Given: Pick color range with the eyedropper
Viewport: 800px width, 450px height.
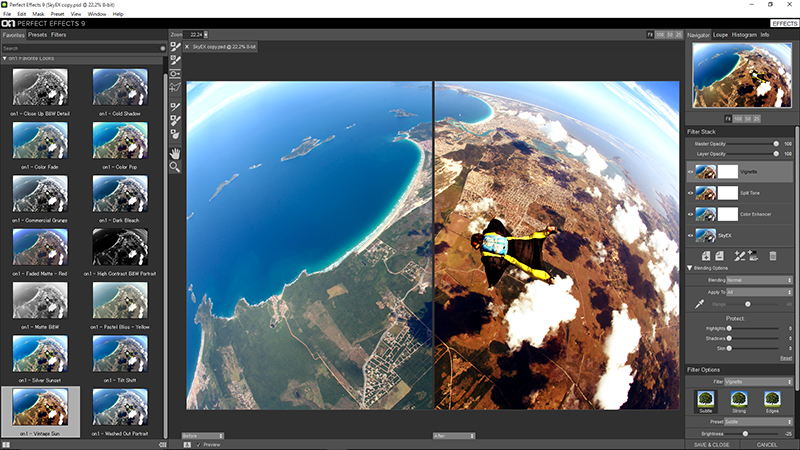Looking at the screenshot, I should [x=699, y=304].
